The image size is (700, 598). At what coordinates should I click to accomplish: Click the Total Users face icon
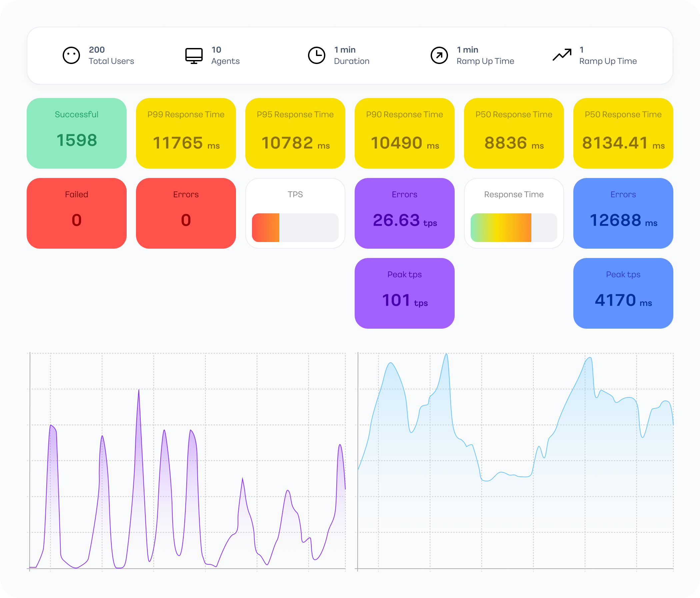(71, 55)
